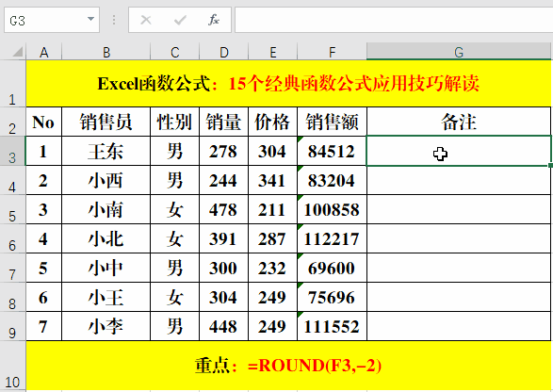Click empty remark cell beside 83204
The height and width of the screenshot is (392, 553).
[459, 181]
